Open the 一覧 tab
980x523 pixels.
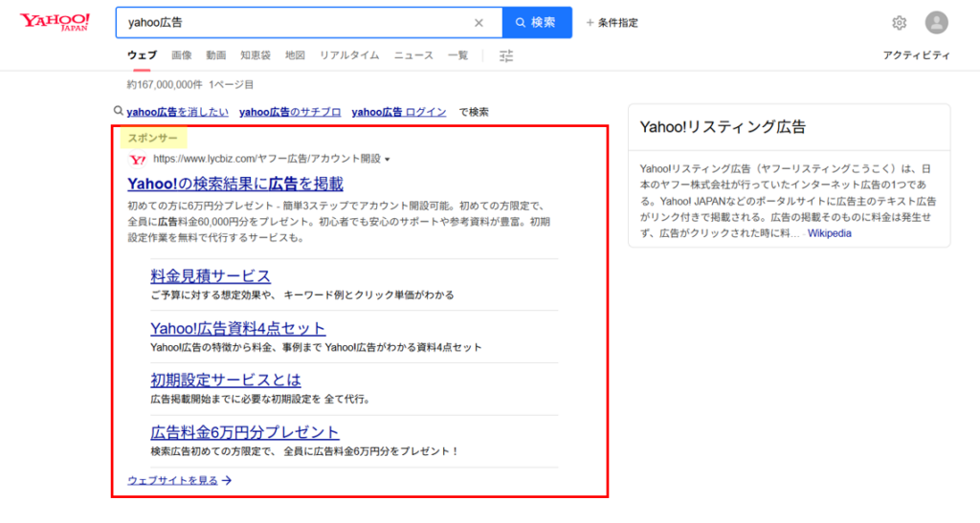pos(457,54)
